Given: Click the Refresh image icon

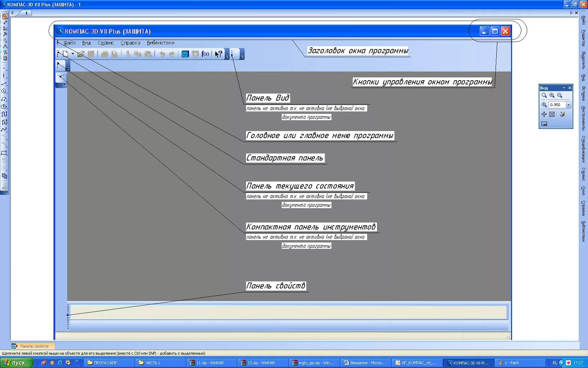Looking at the screenshot, I should [x=562, y=114].
